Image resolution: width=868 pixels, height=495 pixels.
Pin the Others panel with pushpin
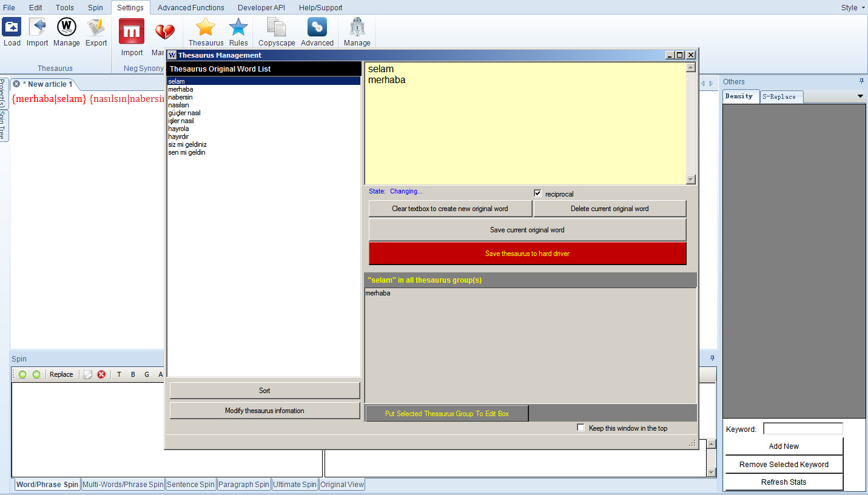(x=861, y=81)
